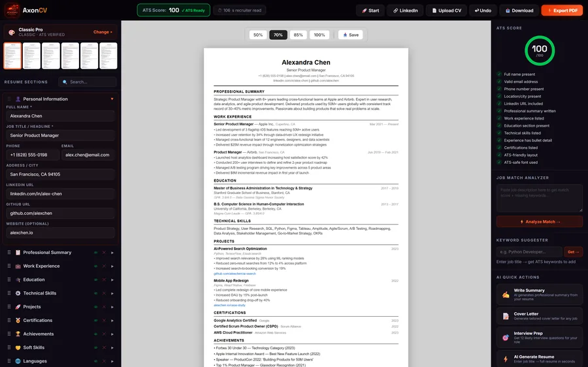Click the Full Name input field
Viewport: 588px width, 367px height.
click(x=60, y=116)
